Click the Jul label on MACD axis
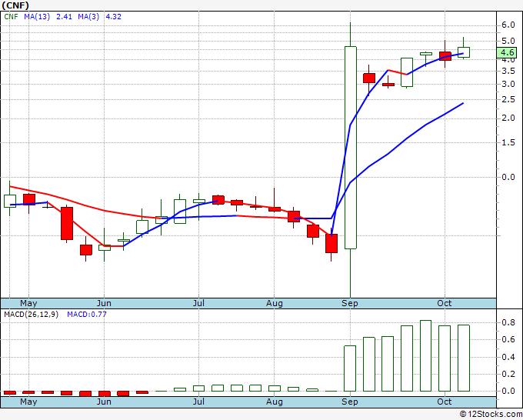 [x=198, y=402]
